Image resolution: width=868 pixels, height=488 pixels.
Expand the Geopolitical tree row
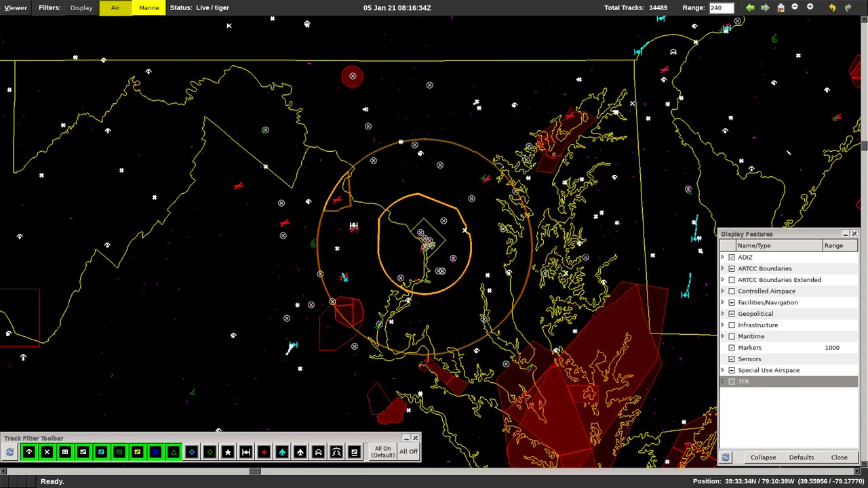pyautogui.click(x=723, y=314)
